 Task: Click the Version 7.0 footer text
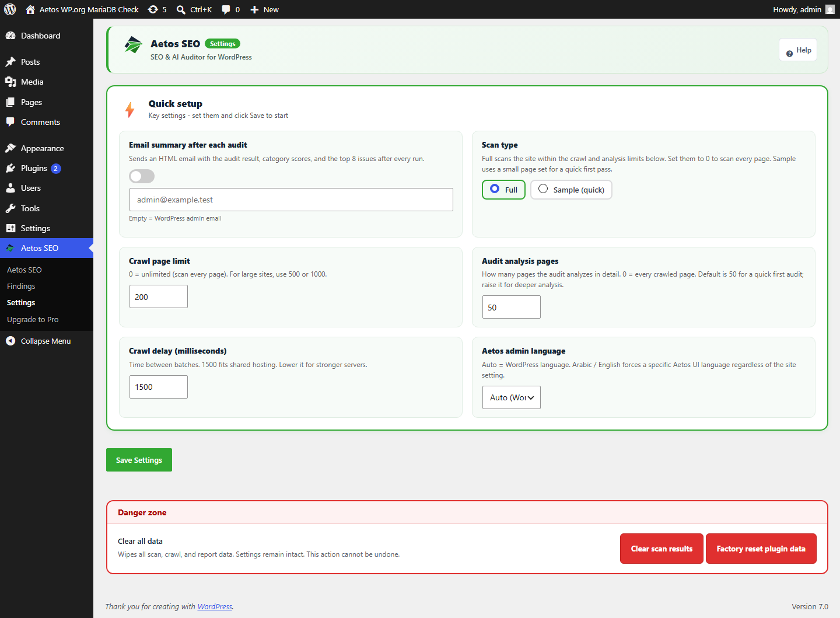click(x=810, y=606)
